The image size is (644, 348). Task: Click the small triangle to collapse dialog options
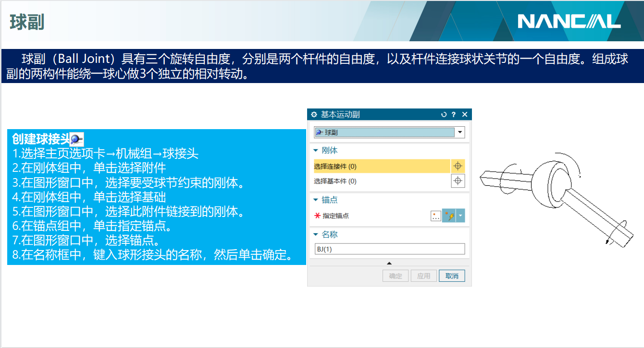(389, 263)
